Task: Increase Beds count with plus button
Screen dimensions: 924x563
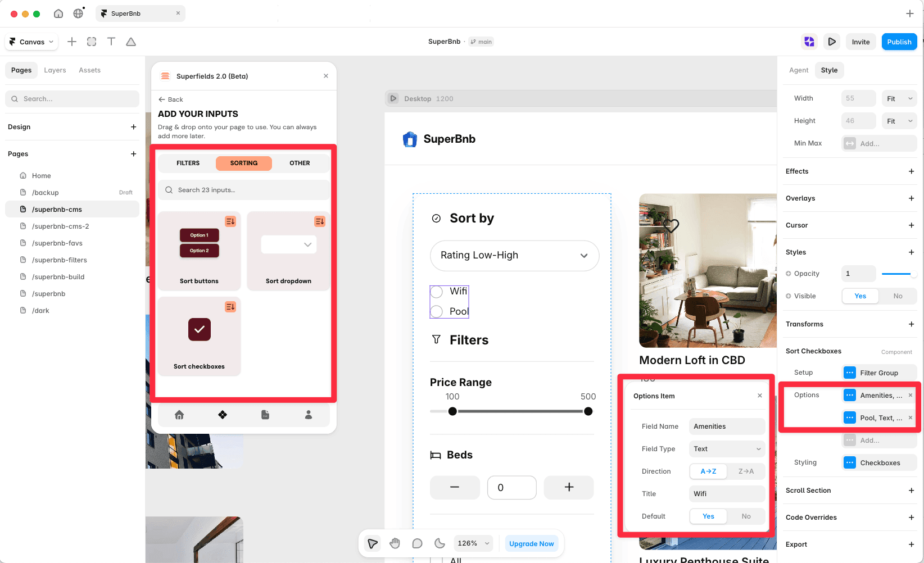Action: (x=569, y=487)
